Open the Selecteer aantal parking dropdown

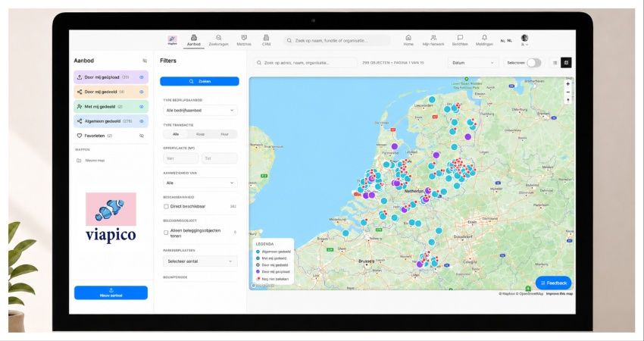(200, 261)
